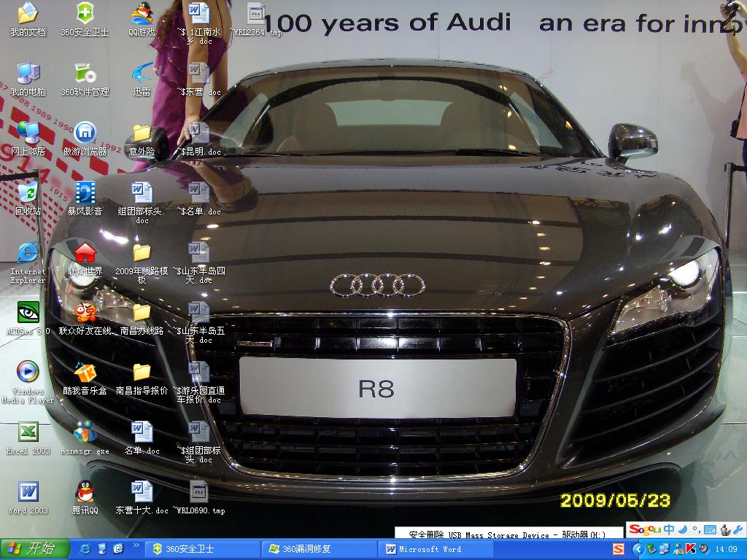747x560 pixels.
Task: Launch Internet Explorer from quick launch
Action: [x=86, y=549]
